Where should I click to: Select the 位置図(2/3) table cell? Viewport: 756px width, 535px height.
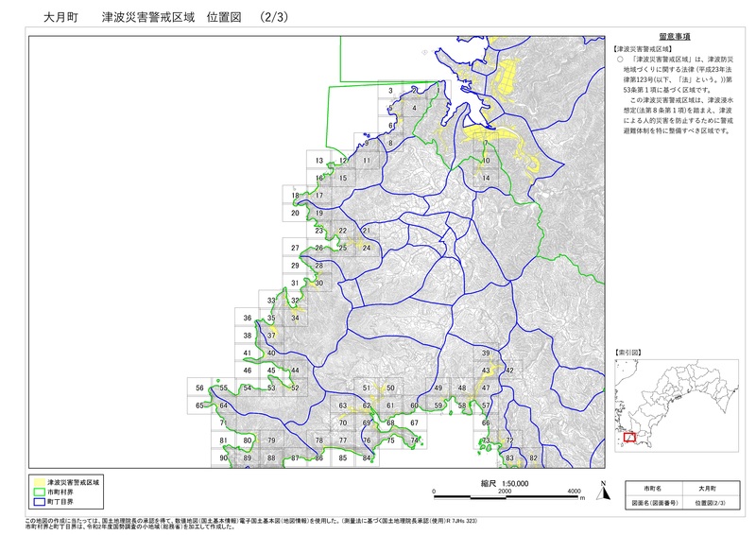(707, 504)
